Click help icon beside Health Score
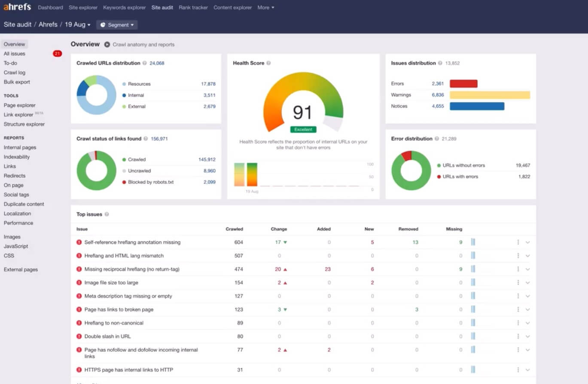 268,63
